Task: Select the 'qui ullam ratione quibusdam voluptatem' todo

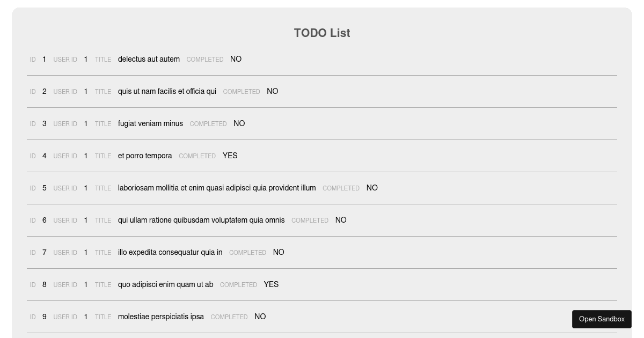Action: pyautogui.click(x=201, y=220)
